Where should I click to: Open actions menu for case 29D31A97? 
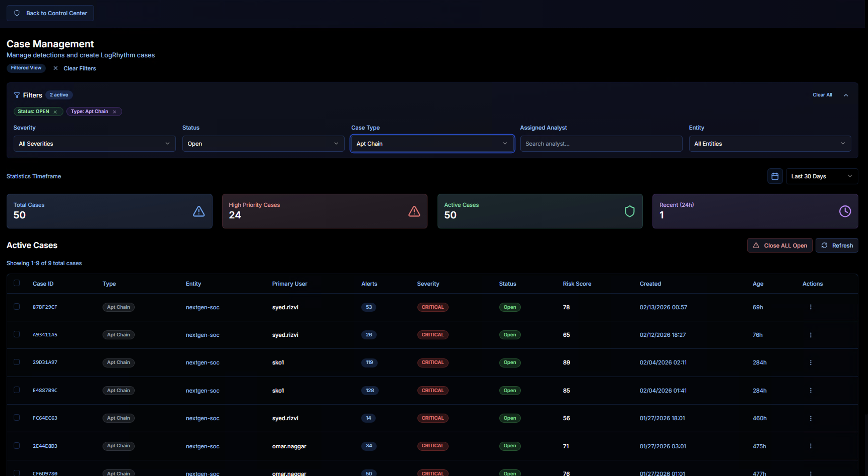pyautogui.click(x=810, y=363)
